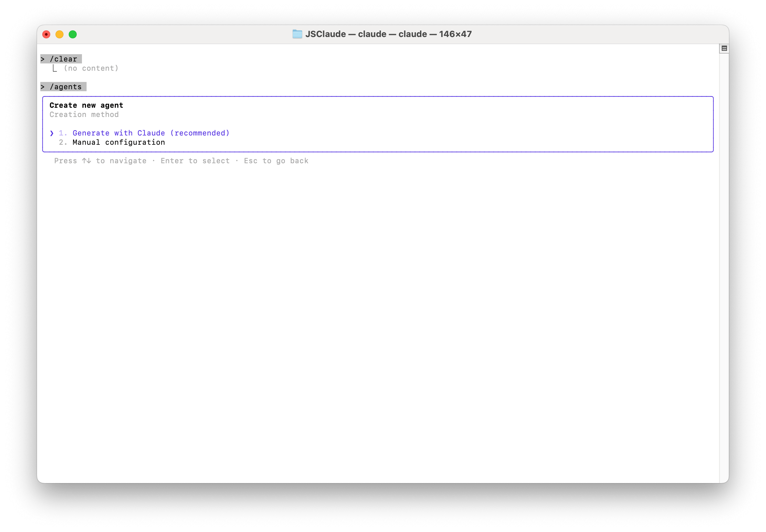Click the (no content) output text
Viewport: 766px width, 532px height.
91,68
